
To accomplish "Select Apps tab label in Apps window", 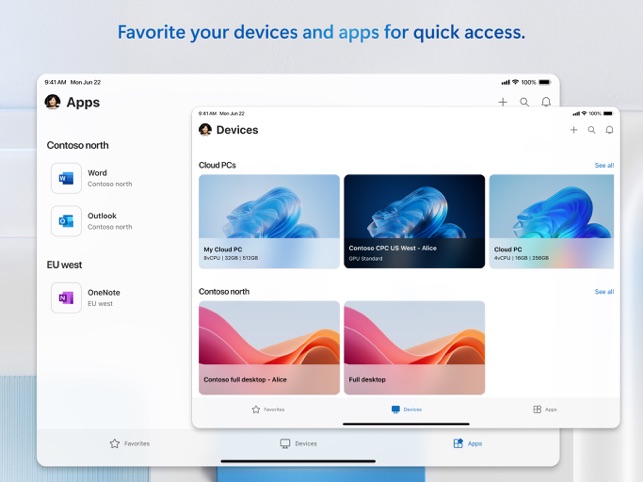I will click(475, 443).
